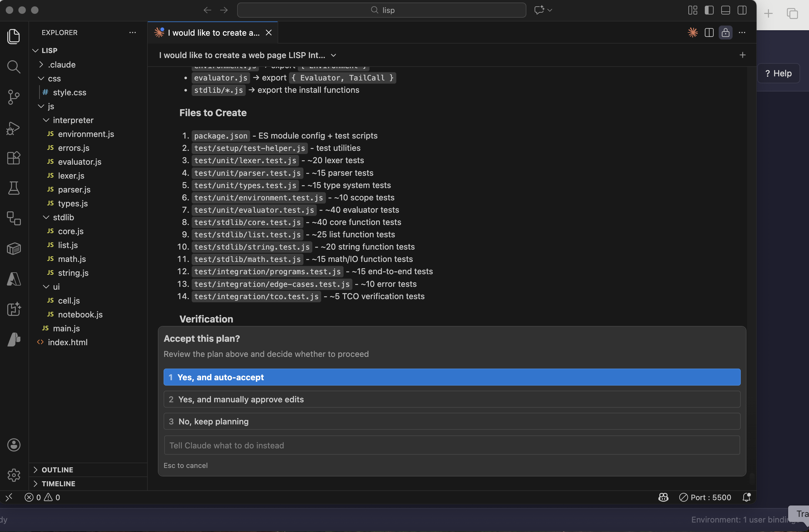Choose 'No, keep planning' option

[452, 421]
